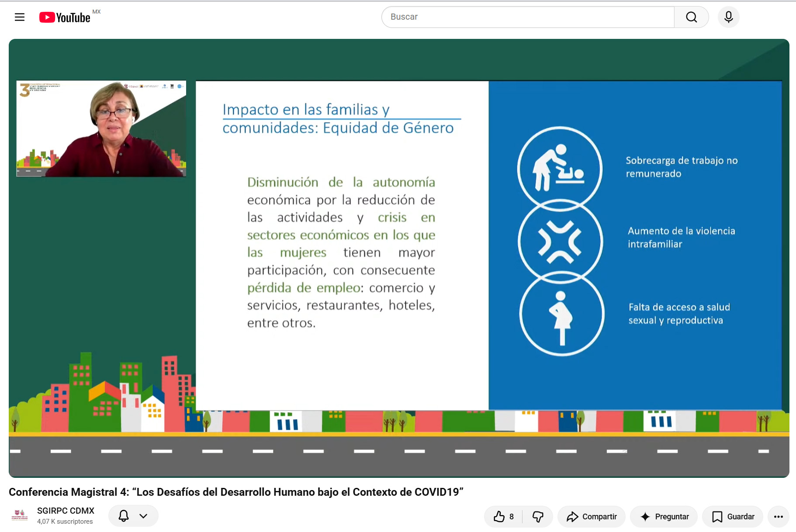Click the video player area
796x532 pixels.
coord(399,258)
